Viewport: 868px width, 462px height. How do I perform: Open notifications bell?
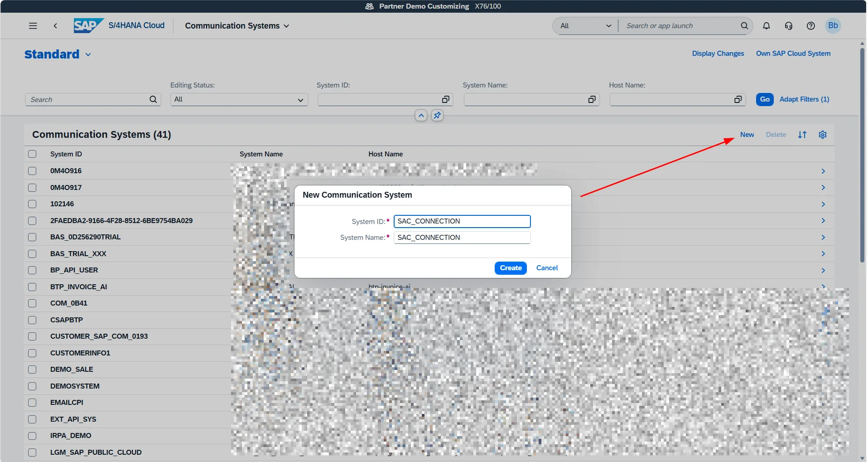click(x=766, y=26)
